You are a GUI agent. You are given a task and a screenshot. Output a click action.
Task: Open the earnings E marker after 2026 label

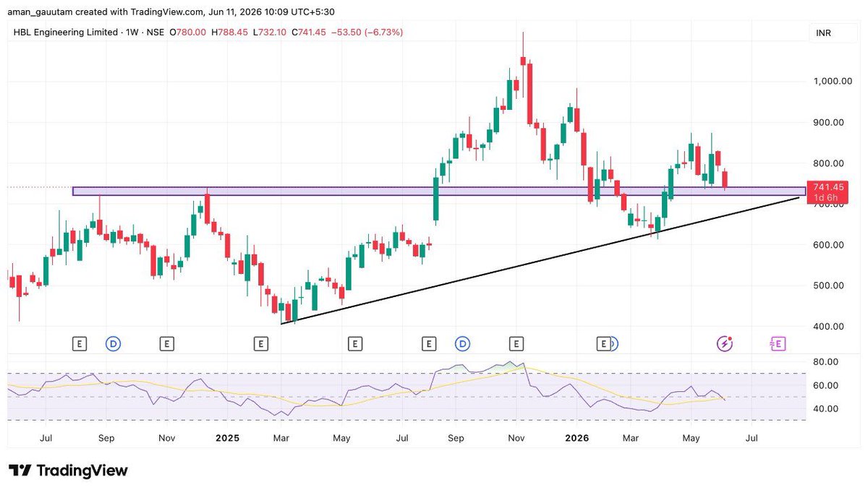tap(603, 344)
